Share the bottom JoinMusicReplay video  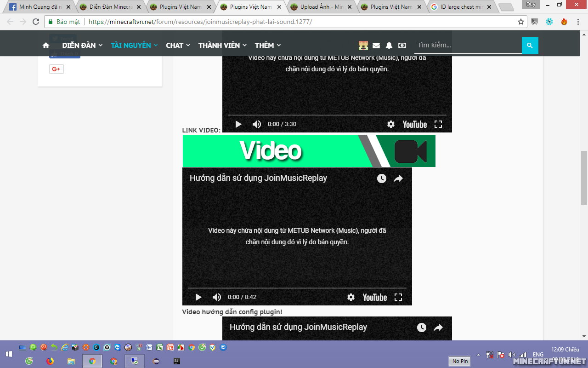(438, 328)
